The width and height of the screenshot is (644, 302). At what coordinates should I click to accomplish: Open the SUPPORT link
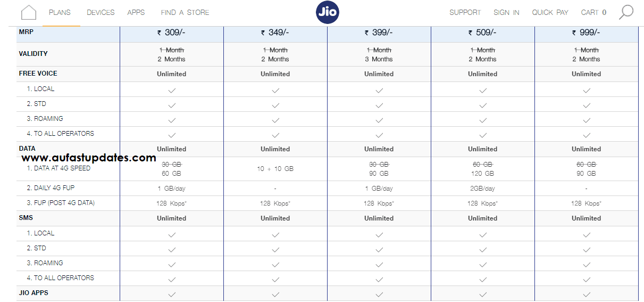point(465,12)
